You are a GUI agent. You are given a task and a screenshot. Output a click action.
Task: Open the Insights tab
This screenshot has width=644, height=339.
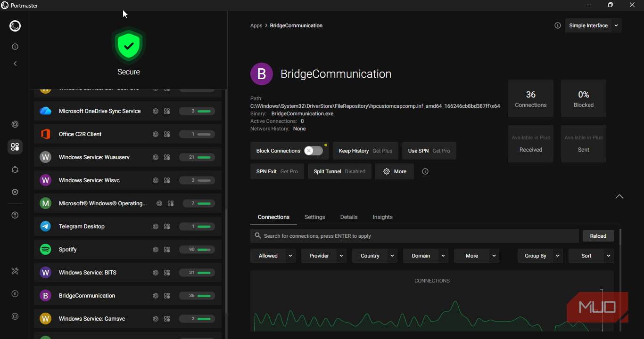click(382, 217)
